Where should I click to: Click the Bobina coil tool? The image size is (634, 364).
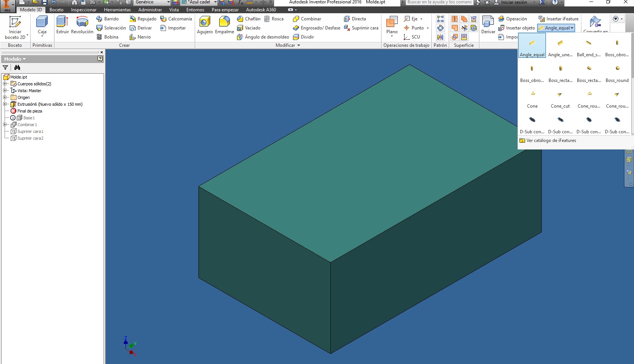pos(107,37)
